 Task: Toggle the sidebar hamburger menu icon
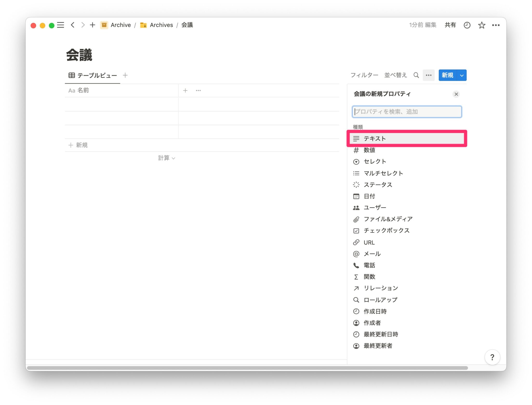[x=61, y=25]
